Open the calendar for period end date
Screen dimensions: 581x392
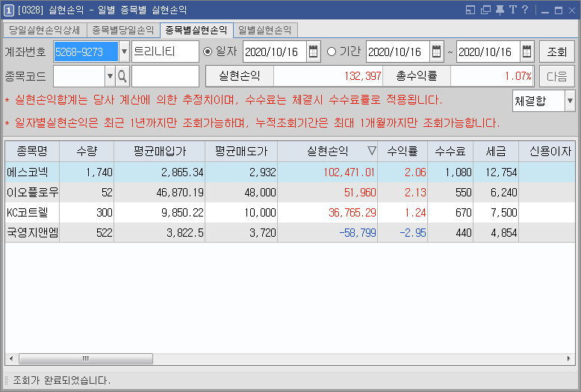[x=526, y=52]
